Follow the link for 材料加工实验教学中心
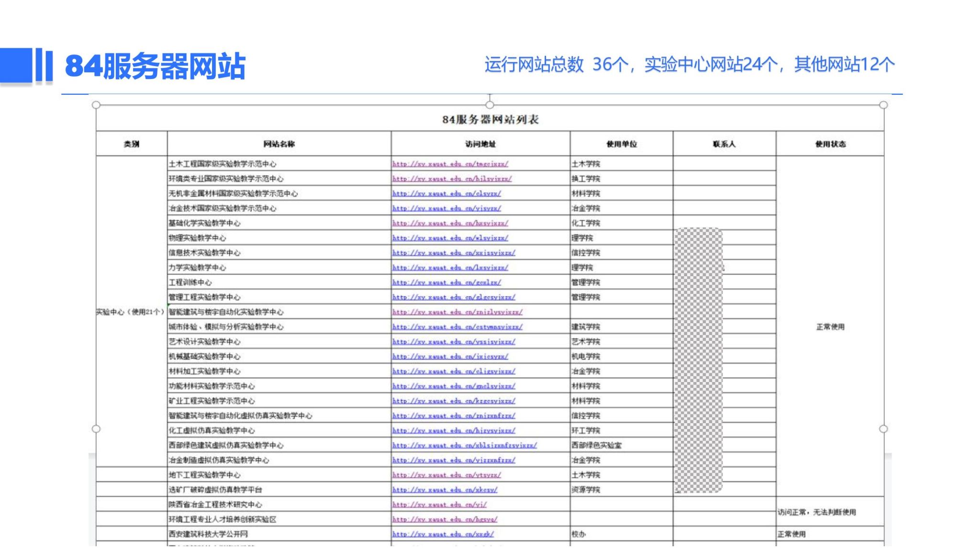Screen dimensions: 980x551 (454, 371)
